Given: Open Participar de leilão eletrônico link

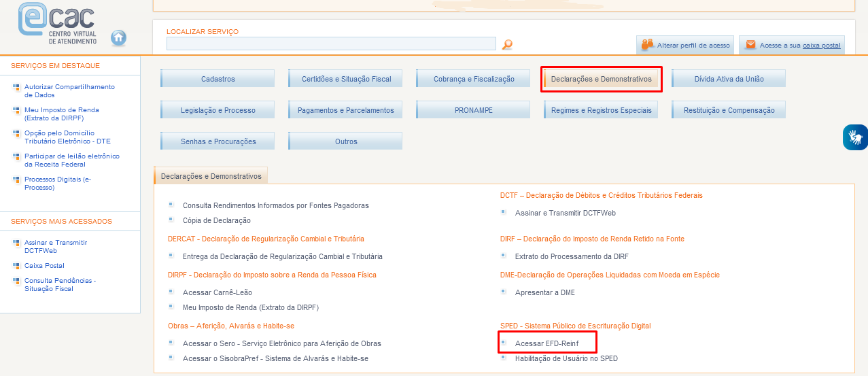Looking at the screenshot, I should pyautogui.click(x=72, y=160).
